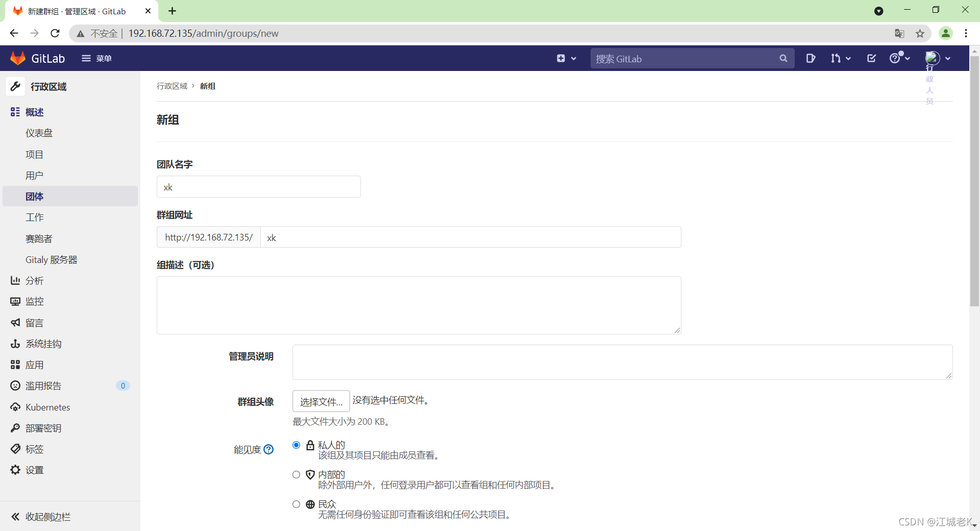Select the 私人的 visibility radio
The image size is (980, 531).
click(296, 445)
